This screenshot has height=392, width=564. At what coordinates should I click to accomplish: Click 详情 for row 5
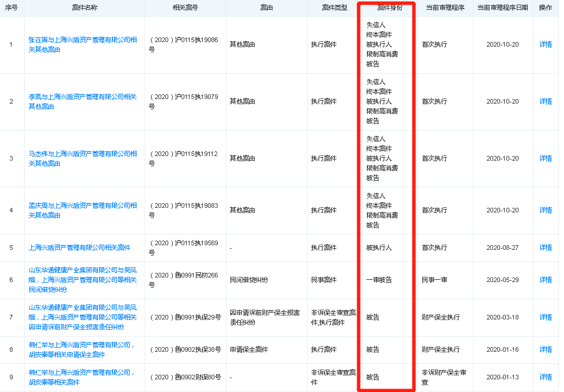click(x=545, y=247)
